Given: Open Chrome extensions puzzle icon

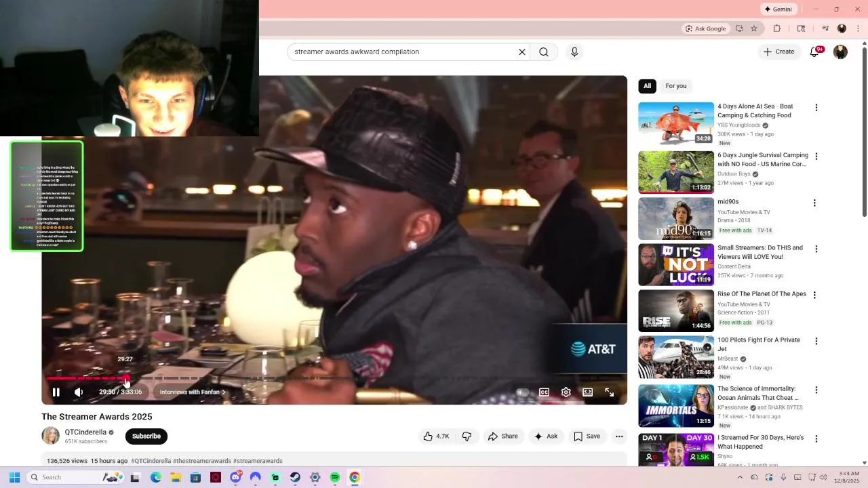Looking at the screenshot, I should pyautogui.click(x=777, y=28).
